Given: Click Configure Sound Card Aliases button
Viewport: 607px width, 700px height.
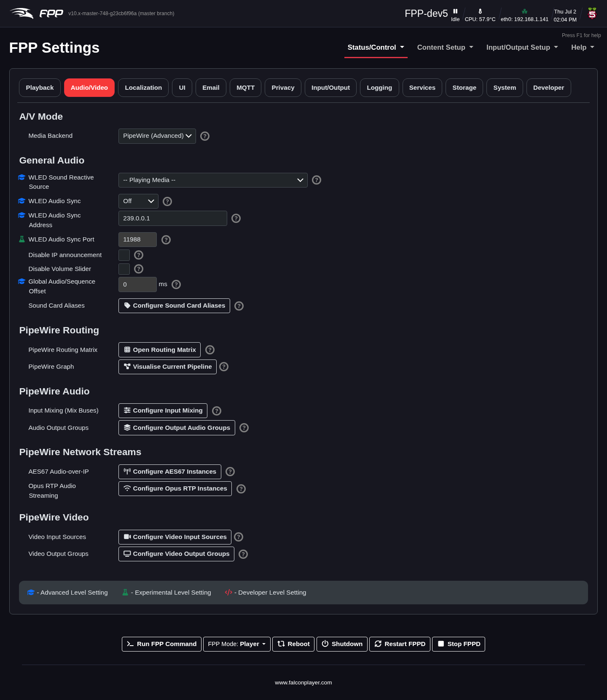Looking at the screenshot, I should (174, 306).
